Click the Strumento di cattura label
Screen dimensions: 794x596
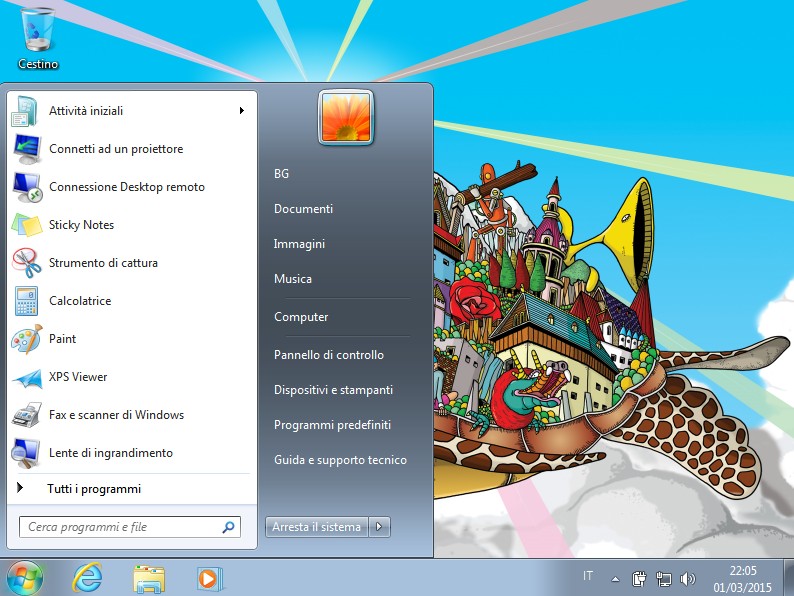(103, 263)
